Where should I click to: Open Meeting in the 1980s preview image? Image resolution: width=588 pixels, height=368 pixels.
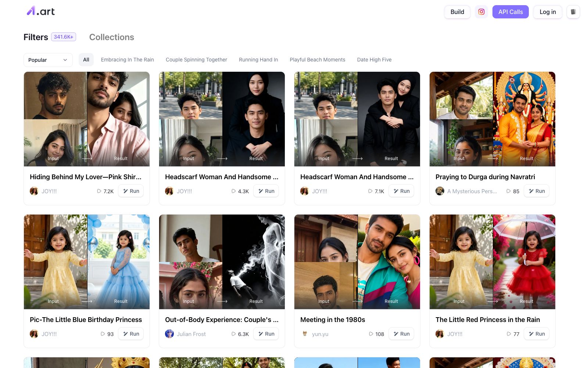click(x=357, y=262)
